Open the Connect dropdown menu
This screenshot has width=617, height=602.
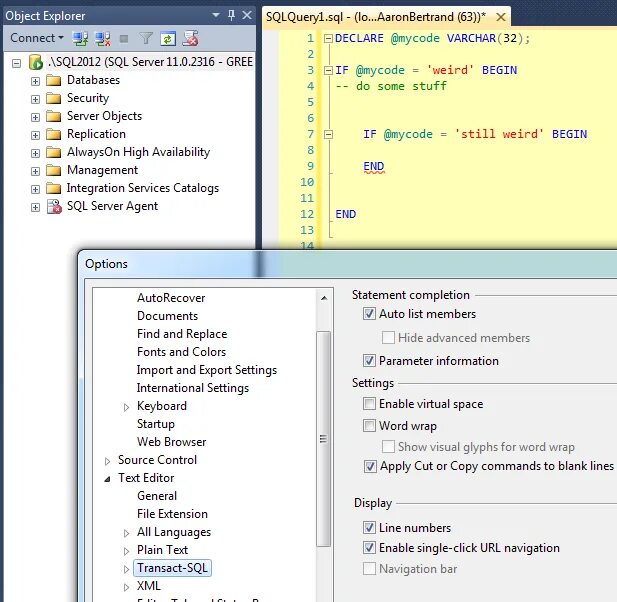37,38
